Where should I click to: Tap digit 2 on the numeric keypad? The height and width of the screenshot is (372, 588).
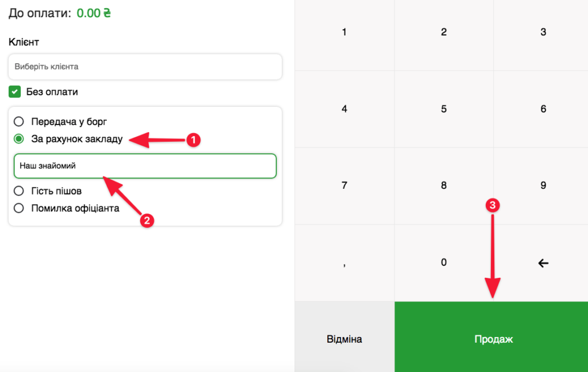pyautogui.click(x=444, y=33)
